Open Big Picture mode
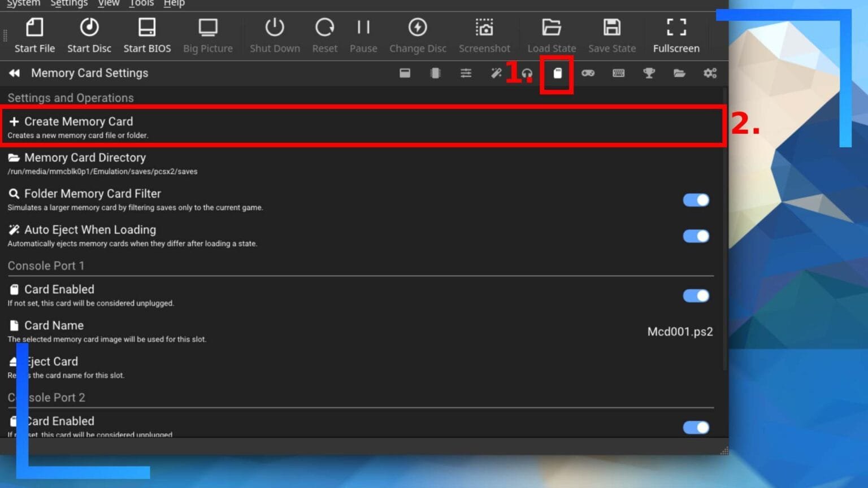The width and height of the screenshot is (868, 488). pos(208,36)
